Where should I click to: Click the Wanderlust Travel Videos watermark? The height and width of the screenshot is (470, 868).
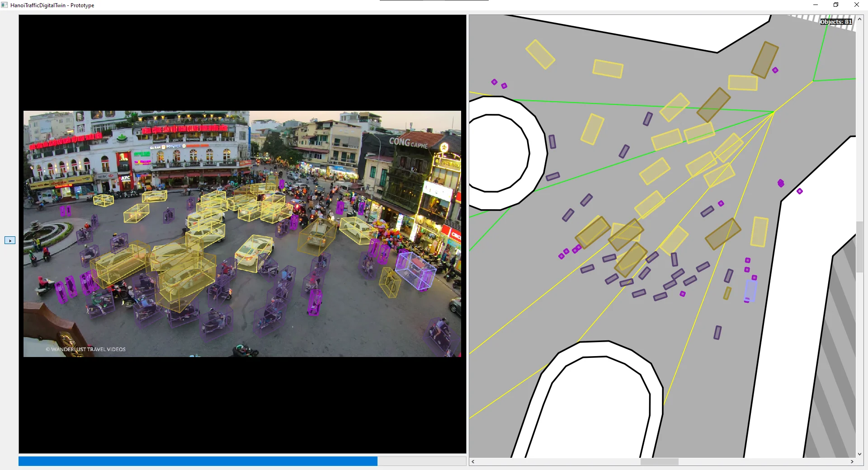coord(86,349)
